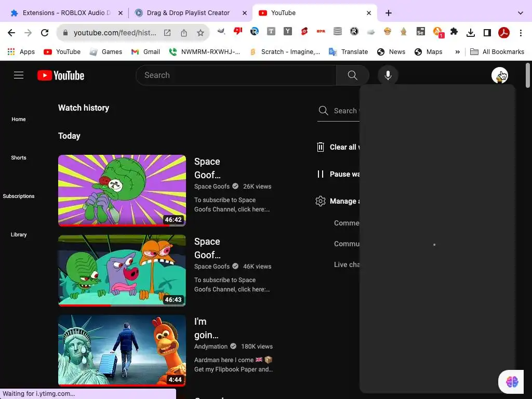Open the tab search dropdown arrow

click(521, 13)
